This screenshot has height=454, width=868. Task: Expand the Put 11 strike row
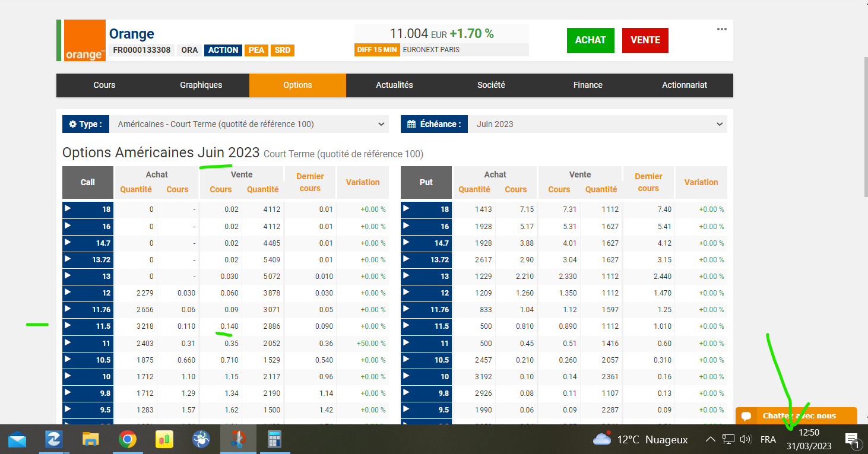point(406,343)
